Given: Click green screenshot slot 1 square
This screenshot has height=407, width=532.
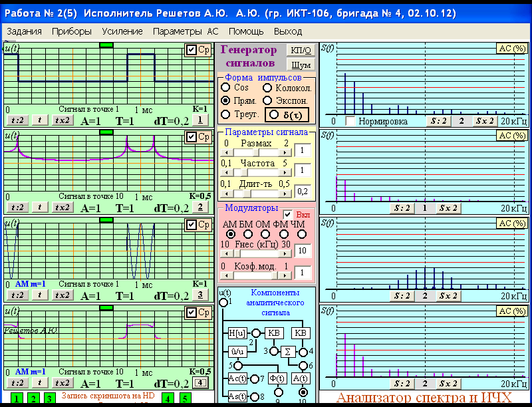Looking at the screenshot, I should click(x=17, y=398).
